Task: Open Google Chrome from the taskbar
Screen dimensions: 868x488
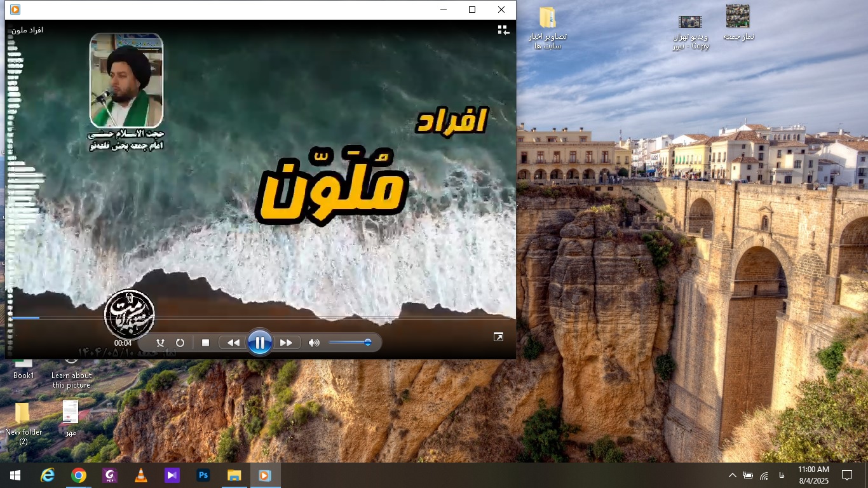Action: [79, 475]
